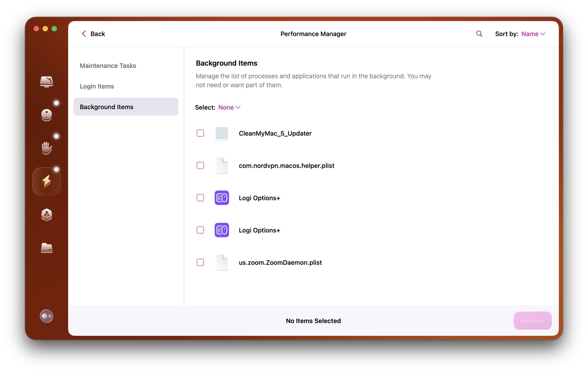Click the No Items Selected status text
The image size is (588, 373).
click(x=313, y=321)
